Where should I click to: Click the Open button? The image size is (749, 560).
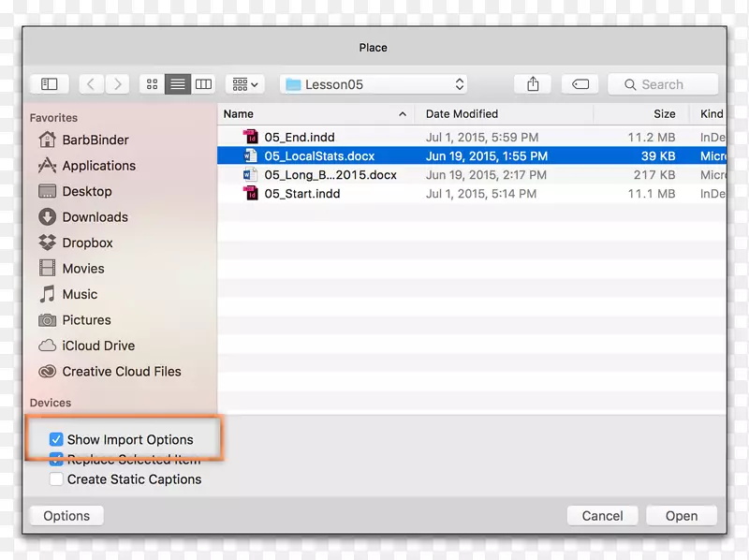pyautogui.click(x=681, y=516)
